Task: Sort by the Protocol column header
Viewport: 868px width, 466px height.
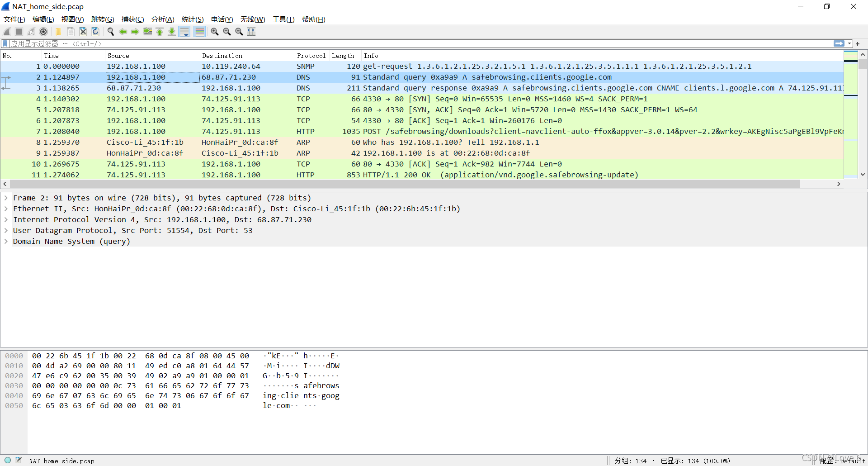Action: (x=312, y=56)
